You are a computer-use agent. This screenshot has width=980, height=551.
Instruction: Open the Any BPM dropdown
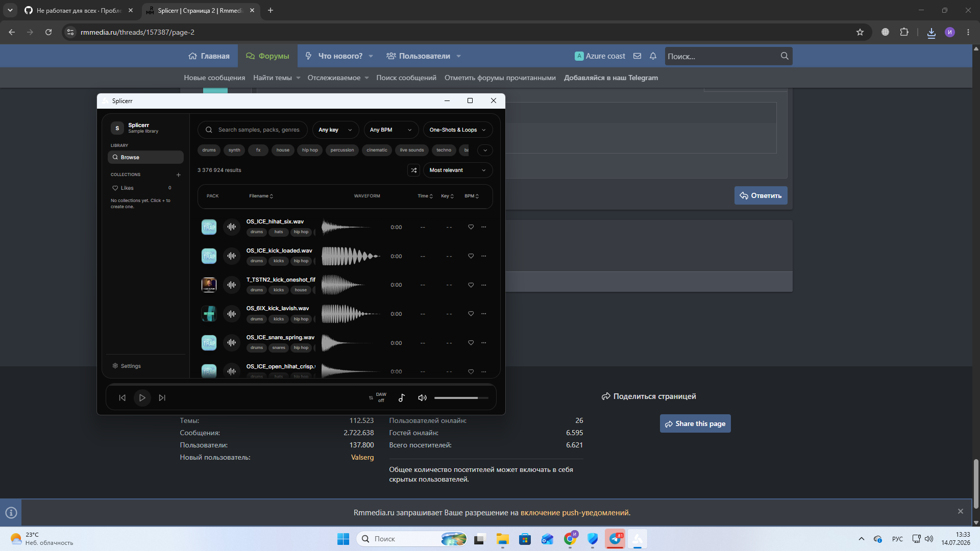click(x=391, y=130)
